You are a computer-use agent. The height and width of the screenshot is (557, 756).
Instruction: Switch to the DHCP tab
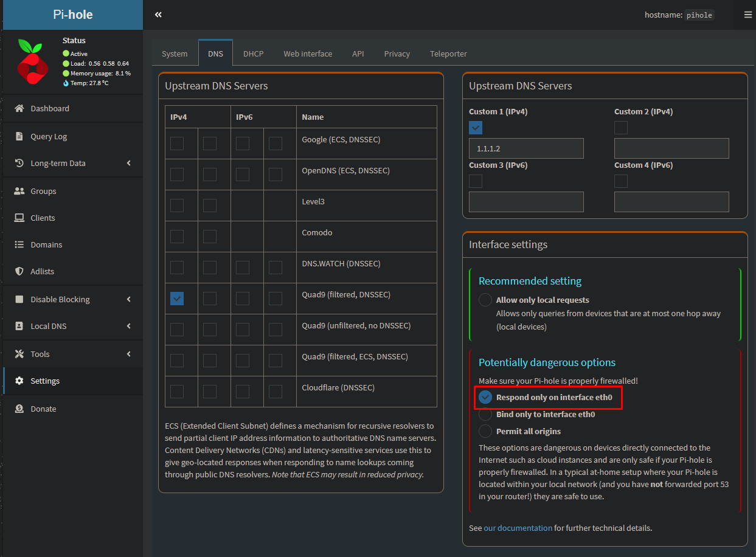[x=253, y=54]
